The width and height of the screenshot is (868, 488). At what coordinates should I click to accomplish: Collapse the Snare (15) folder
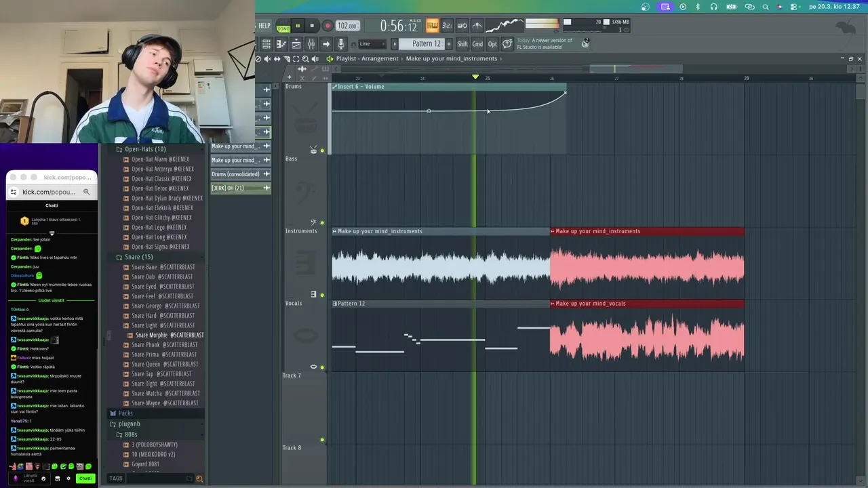coord(138,257)
